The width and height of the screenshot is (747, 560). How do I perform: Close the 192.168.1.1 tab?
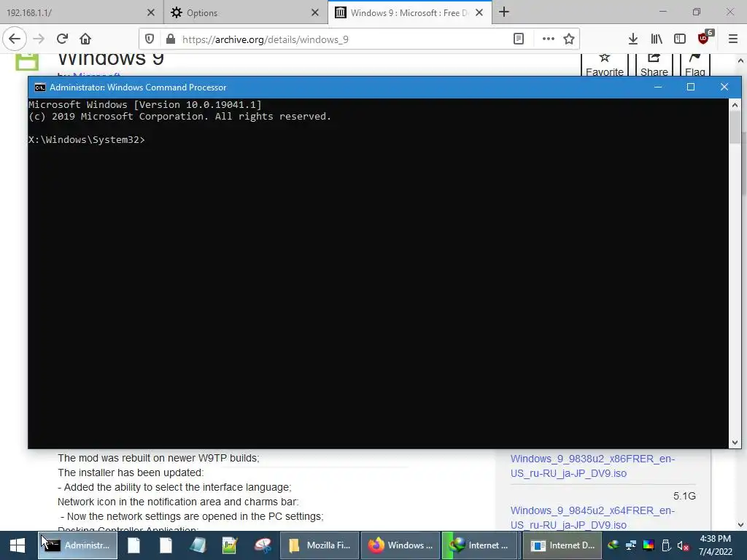pyautogui.click(x=150, y=12)
